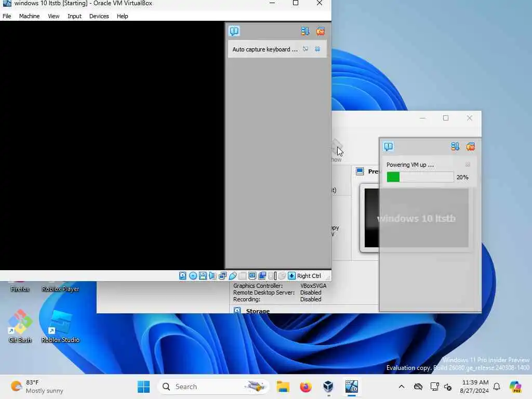Select the VBoxSVGA graphics controller value
The height and width of the screenshot is (399, 532).
[313, 286]
